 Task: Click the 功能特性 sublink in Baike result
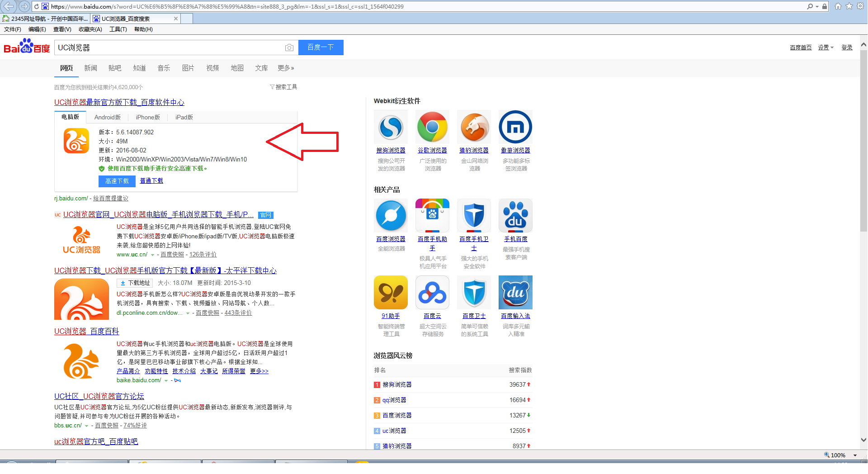pyautogui.click(x=156, y=371)
